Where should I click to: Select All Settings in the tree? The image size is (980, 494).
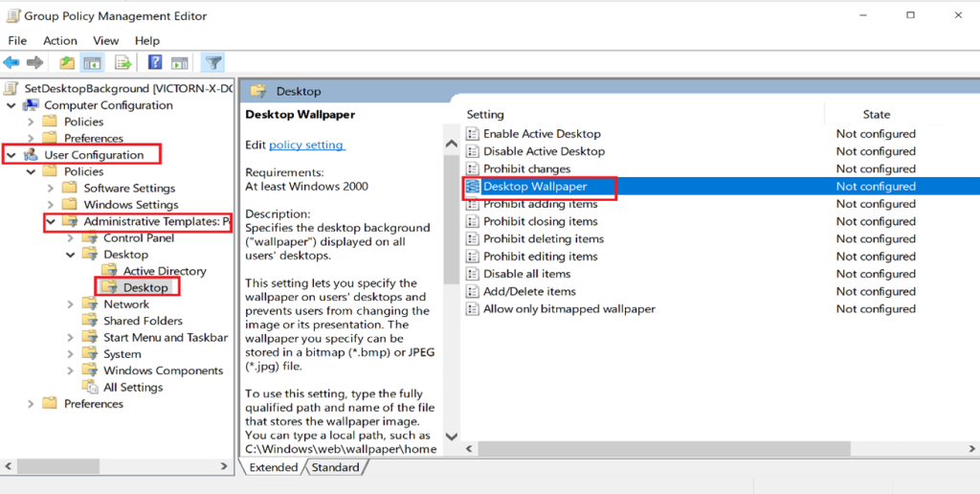point(133,387)
